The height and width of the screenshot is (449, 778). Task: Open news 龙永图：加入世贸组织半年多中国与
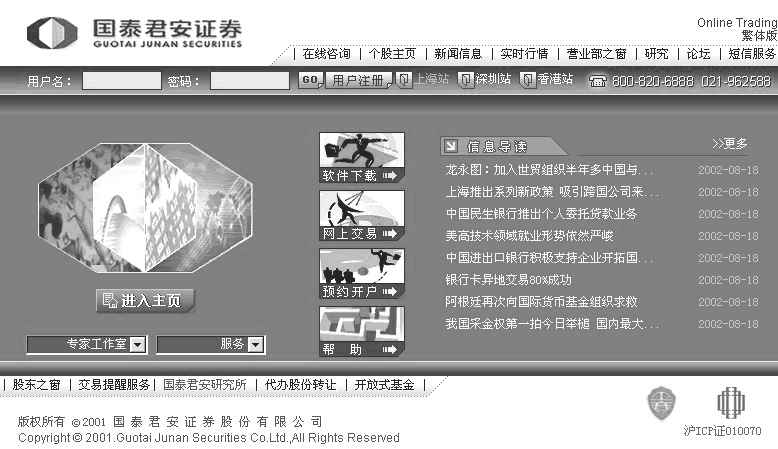click(549, 170)
